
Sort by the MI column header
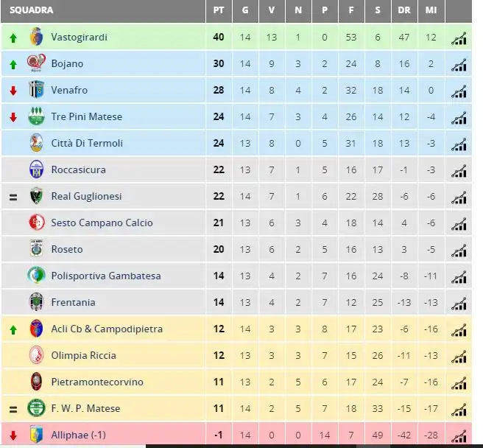431,10
